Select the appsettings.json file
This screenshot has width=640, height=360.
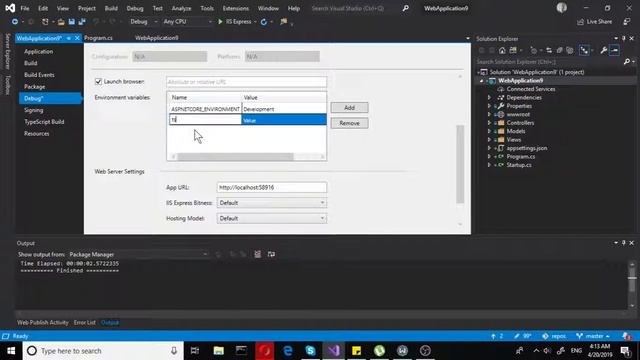pos(527,148)
